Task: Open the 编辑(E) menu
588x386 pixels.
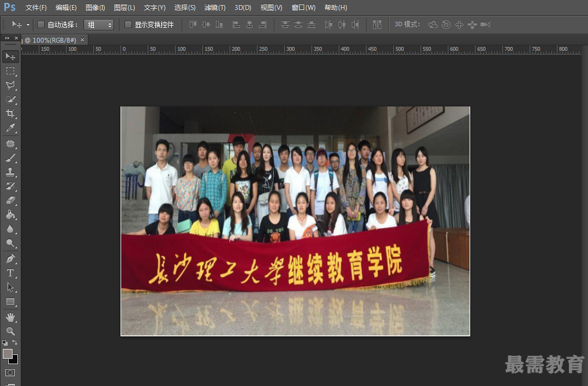Action: (66, 8)
